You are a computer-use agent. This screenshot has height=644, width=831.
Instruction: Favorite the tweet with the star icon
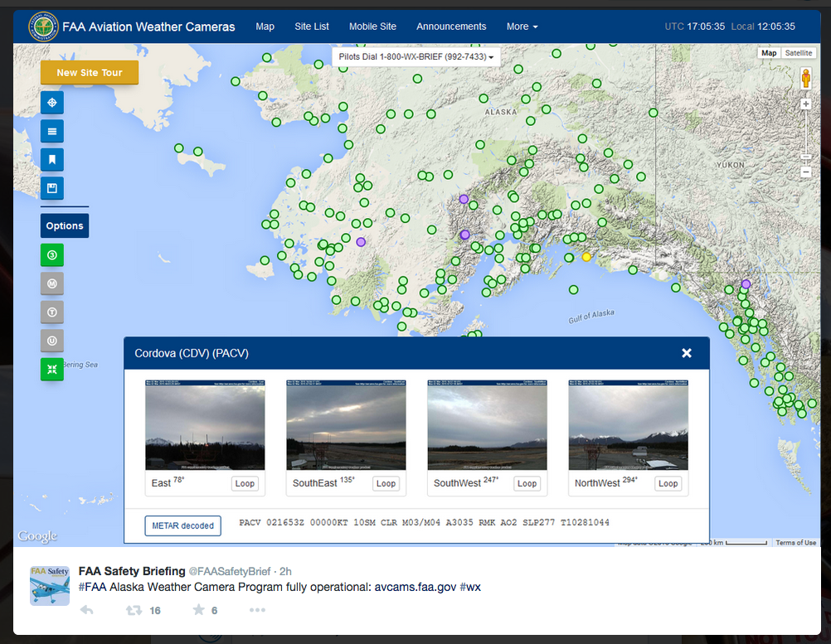[x=199, y=609]
